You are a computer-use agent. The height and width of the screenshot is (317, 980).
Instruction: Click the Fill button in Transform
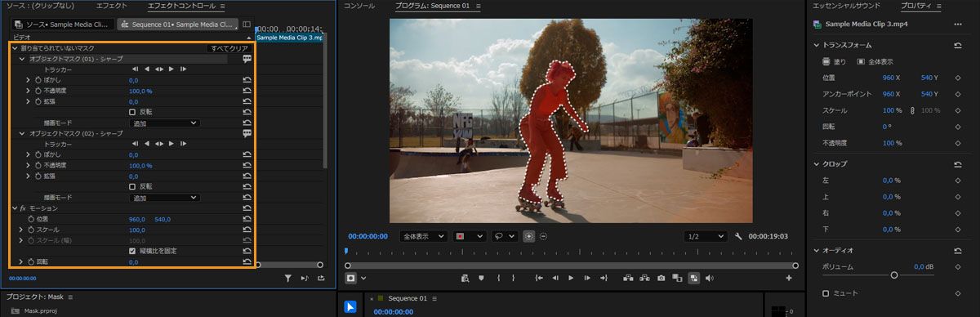pos(835,61)
